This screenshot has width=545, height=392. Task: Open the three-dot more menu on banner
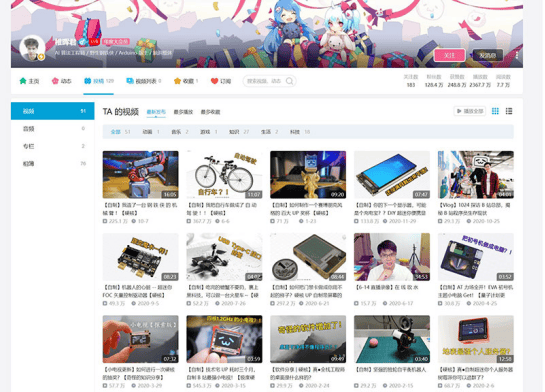point(517,55)
